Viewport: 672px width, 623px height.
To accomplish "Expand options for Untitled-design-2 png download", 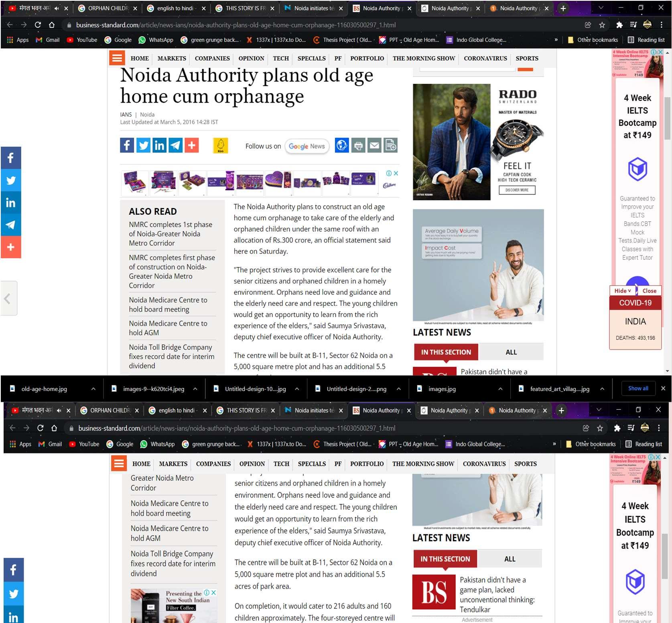I will (x=399, y=389).
